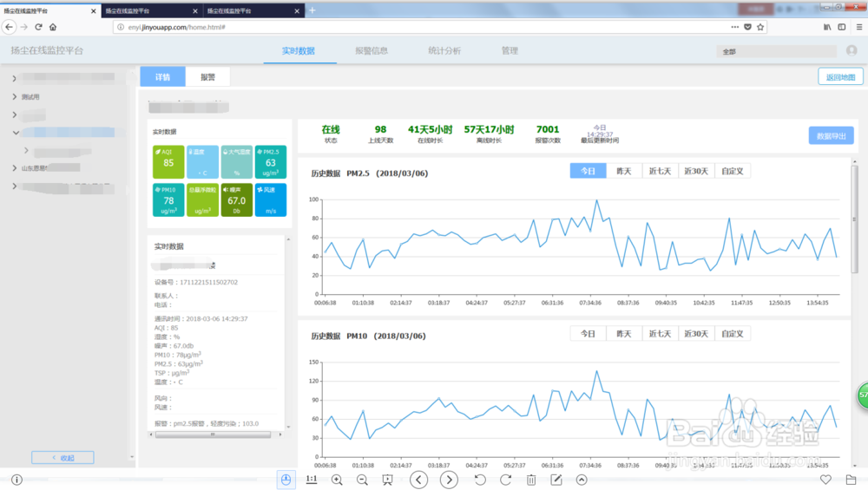Expand the first blurred tree node
868x490 pixels.
pos(15,79)
